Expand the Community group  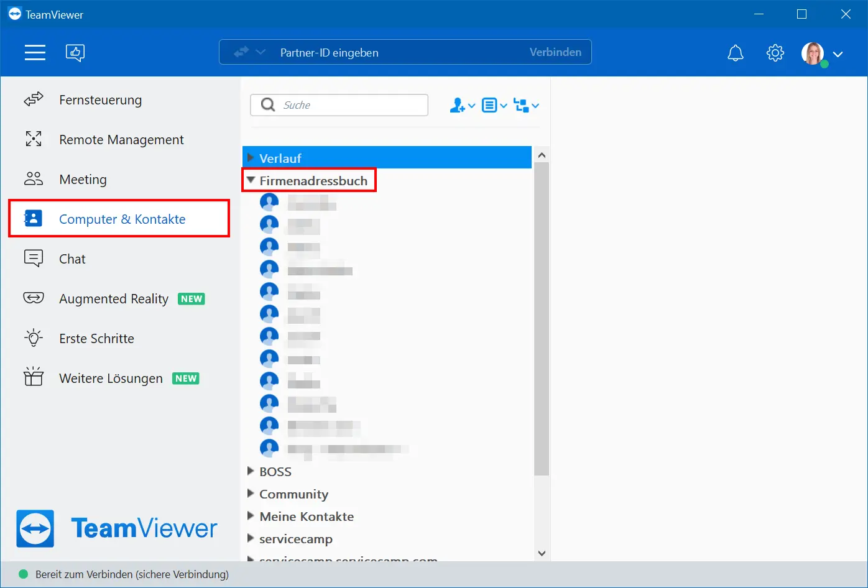click(x=251, y=494)
